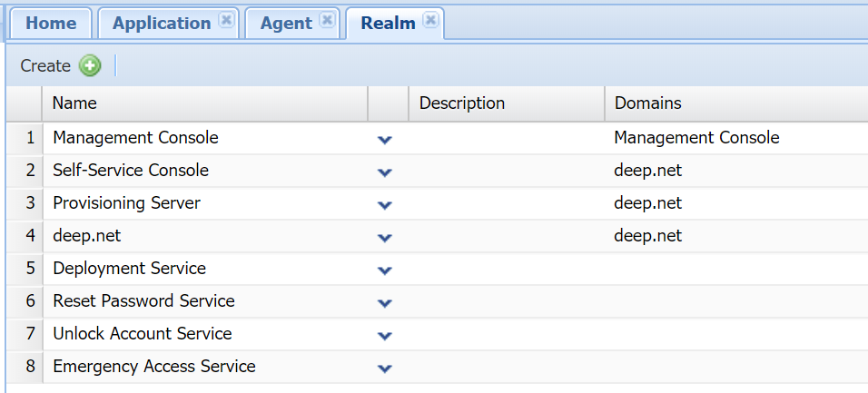The height and width of the screenshot is (393, 868).
Task: Select the row number 5 cell
Action: 30,269
